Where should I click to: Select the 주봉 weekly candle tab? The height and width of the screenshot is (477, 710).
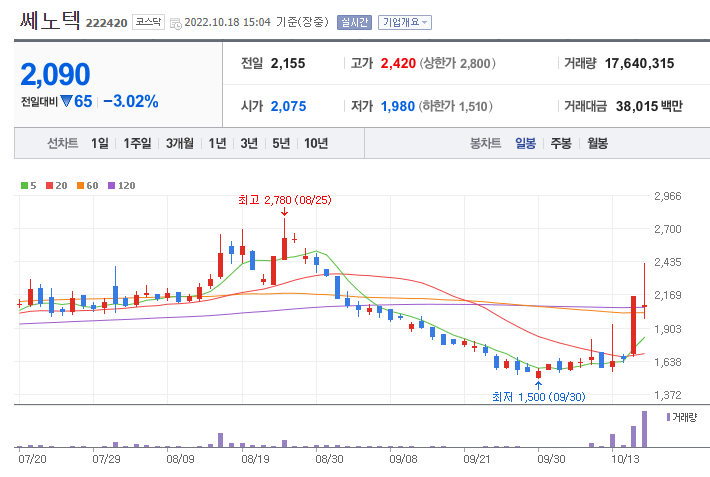(561, 143)
